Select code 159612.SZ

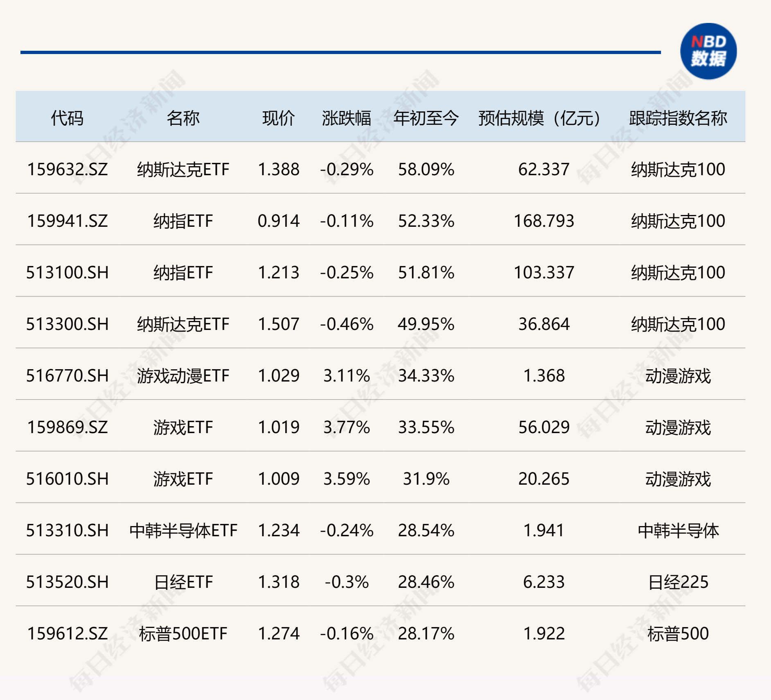point(67,634)
